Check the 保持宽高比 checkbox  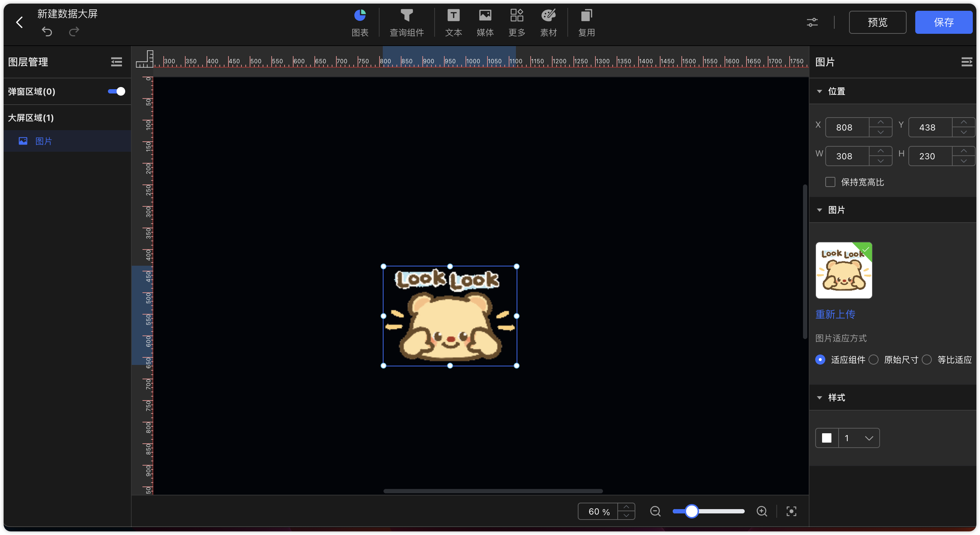point(830,182)
